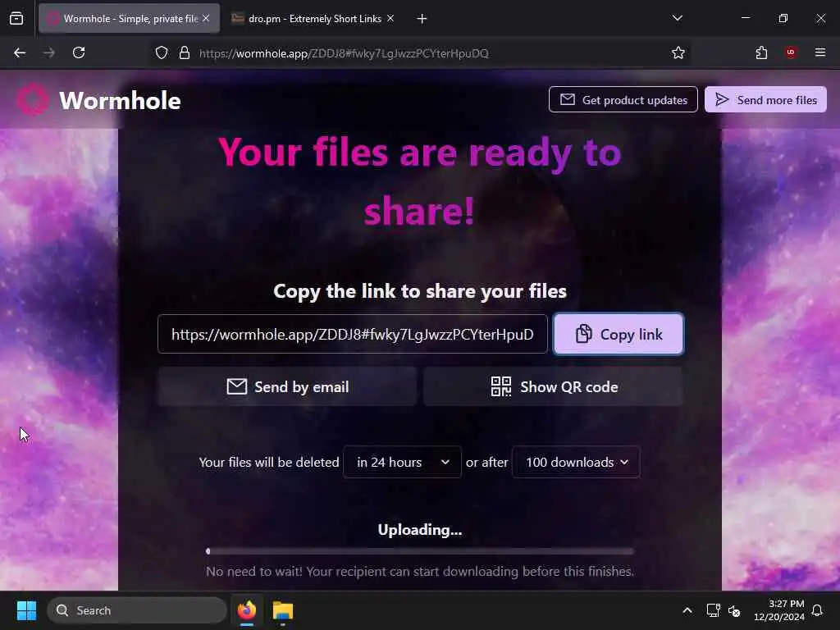The width and height of the screenshot is (840, 630).
Task: Click the Firefox View icon in tab bar
Action: coord(16,19)
